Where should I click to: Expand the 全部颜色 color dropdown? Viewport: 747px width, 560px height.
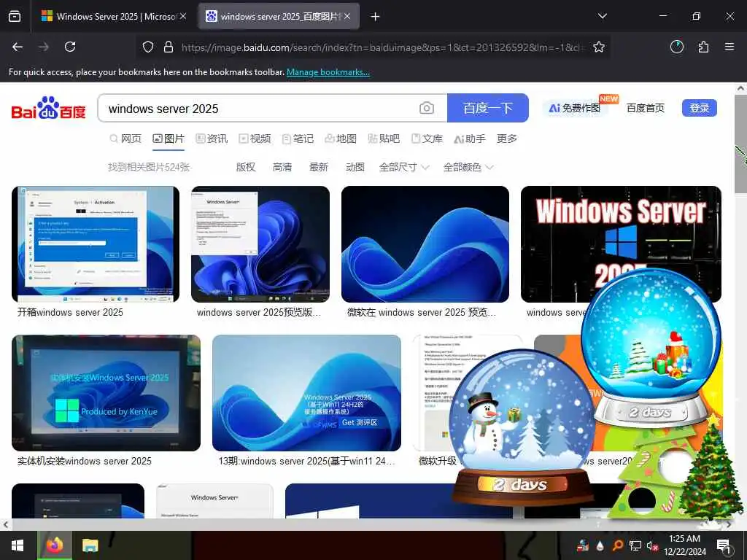tap(468, 167)
